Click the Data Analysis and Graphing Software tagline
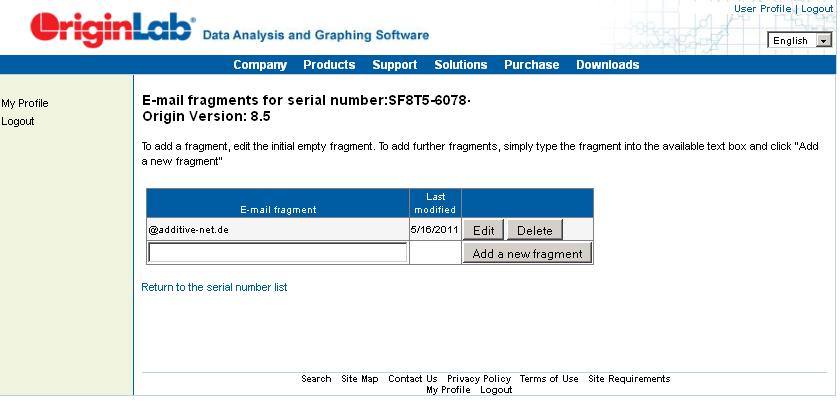Image resolution: width=840 pixels, height=401 pixels. [x=316, y=36]
